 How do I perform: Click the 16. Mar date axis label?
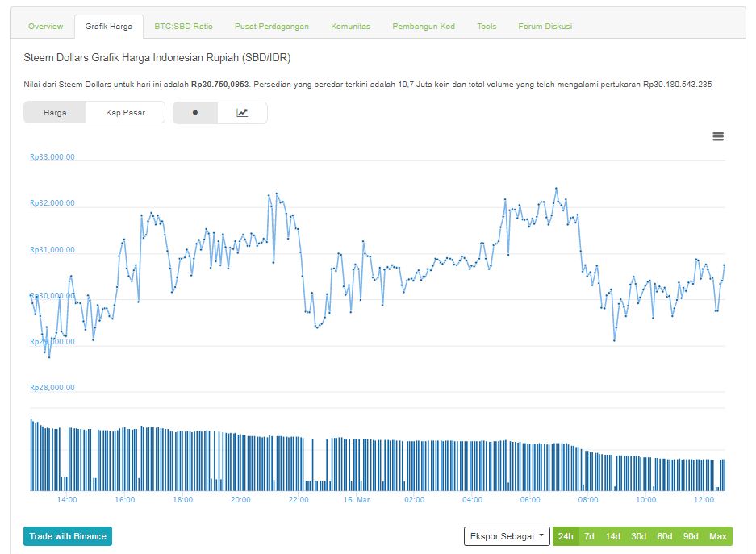(x=356, y=500)
